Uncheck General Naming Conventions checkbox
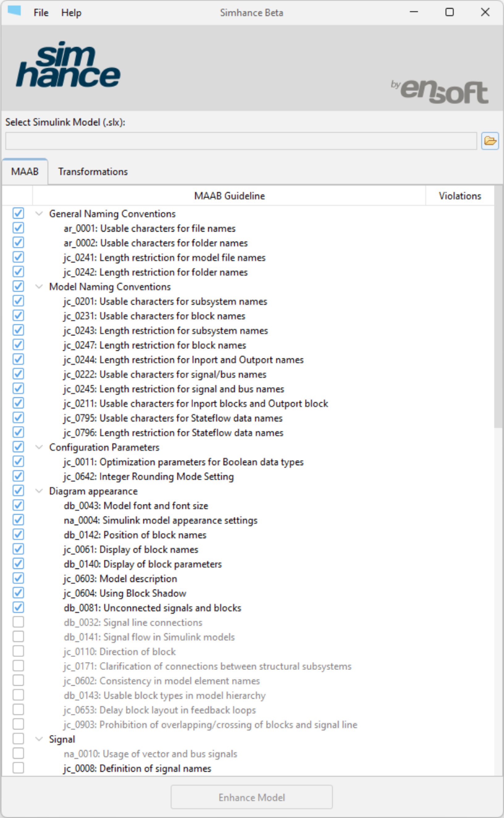Image resolution: width=504 pixels, height=818 pixels. coord(18,213)
